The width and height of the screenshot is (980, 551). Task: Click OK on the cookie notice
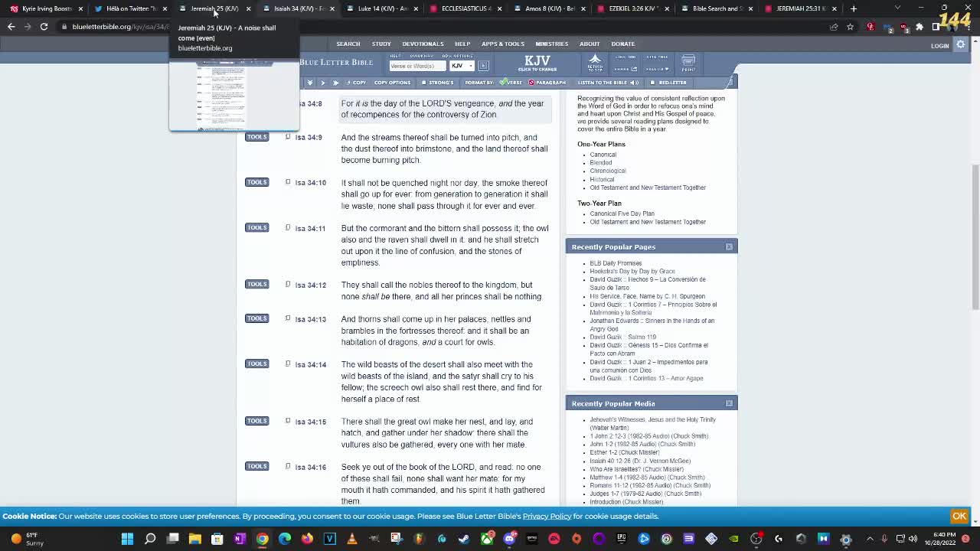(x=959, y=517)
